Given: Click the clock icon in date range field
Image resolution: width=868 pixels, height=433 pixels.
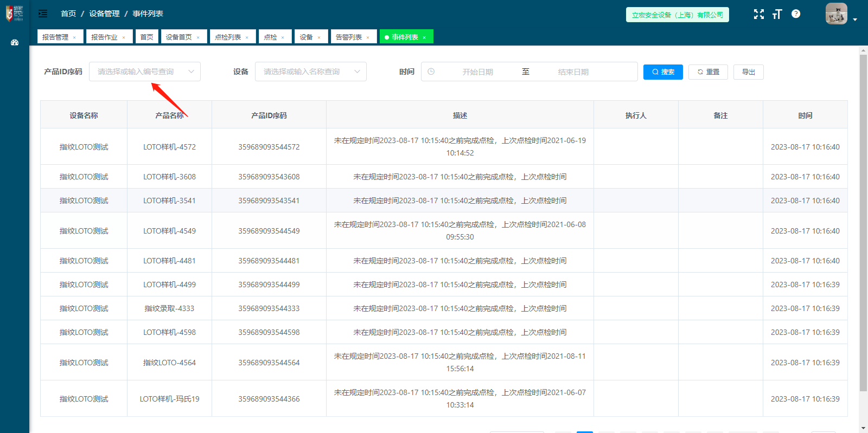Looking at the screenshot, I should [x=431, y=72].
